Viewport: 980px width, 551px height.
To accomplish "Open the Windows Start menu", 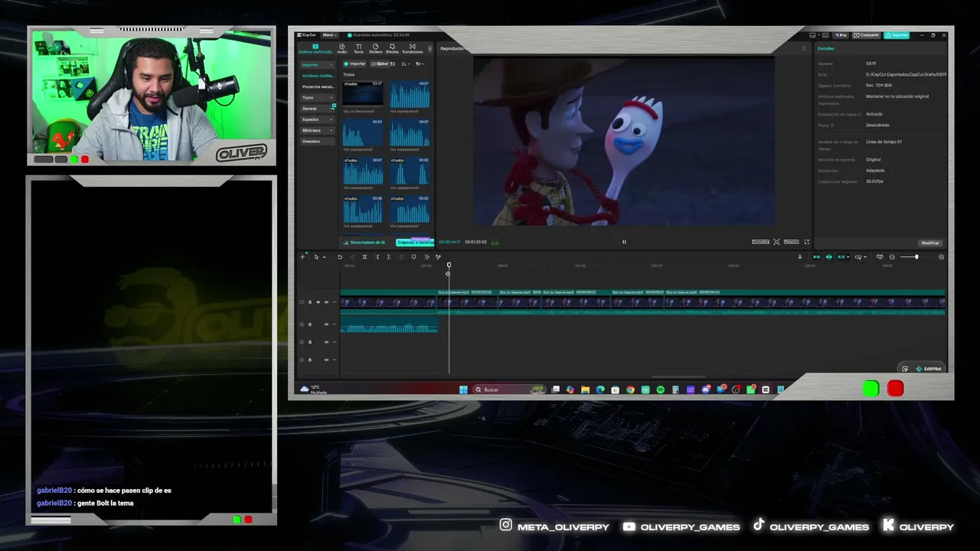I will pyautogui.click(x=463, y=390).
